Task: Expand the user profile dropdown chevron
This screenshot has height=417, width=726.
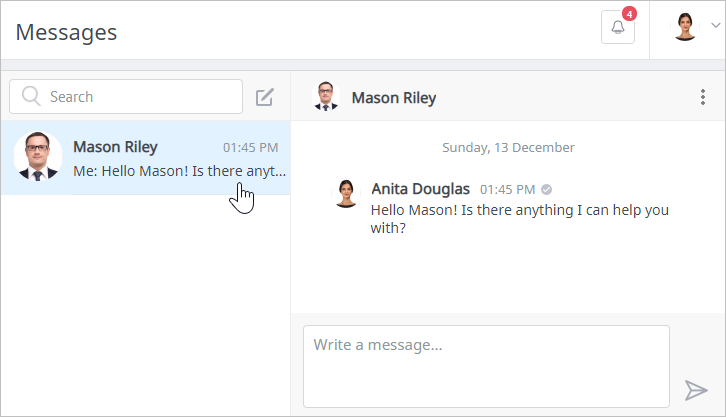Action: point(715,25)
